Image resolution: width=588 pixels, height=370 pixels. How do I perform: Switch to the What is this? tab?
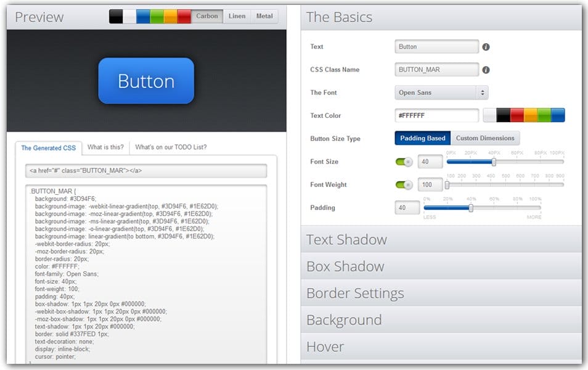(x=105, y=147)
